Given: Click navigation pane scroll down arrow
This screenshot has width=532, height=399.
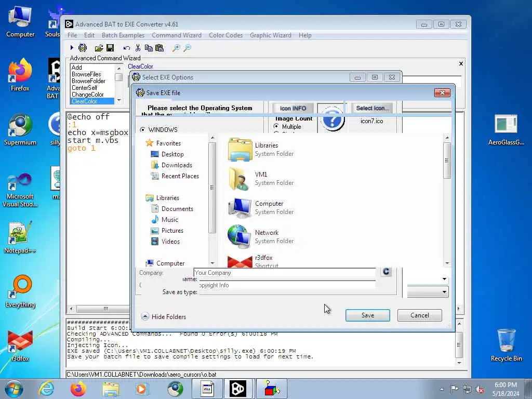Looking at the screenshot, I should pos(212,263).
